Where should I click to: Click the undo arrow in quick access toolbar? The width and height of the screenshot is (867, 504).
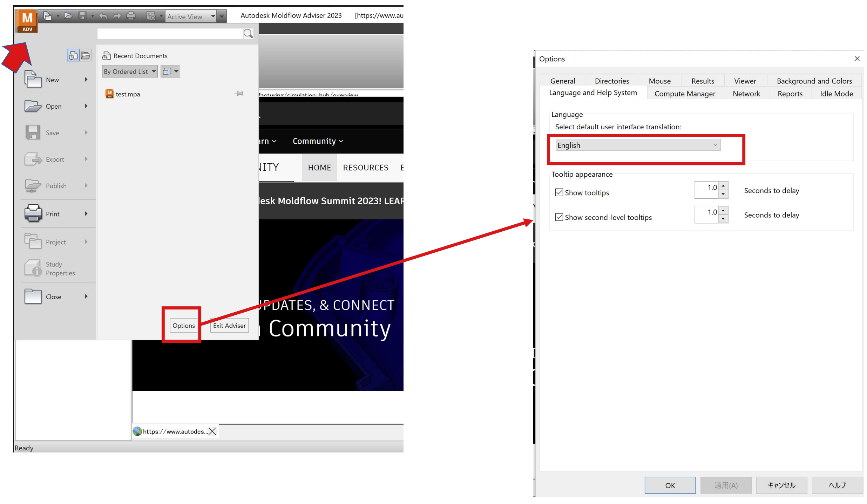point(103,16)
